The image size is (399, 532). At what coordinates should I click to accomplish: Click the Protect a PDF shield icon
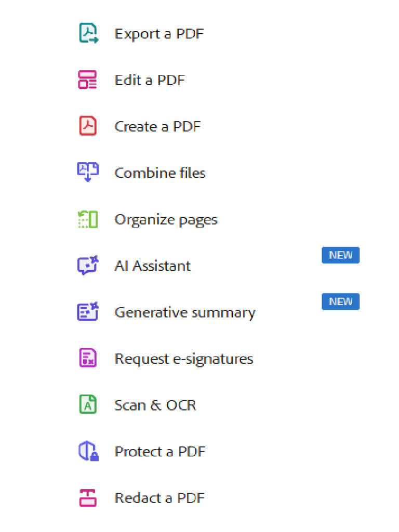point(88,451)
